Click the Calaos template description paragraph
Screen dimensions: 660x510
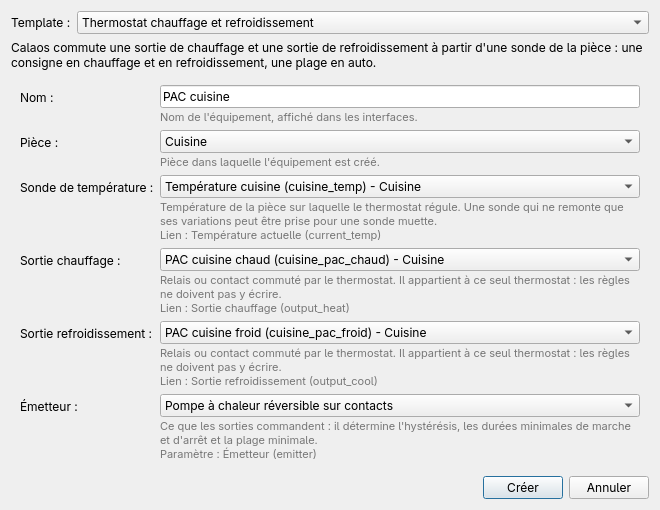(x=327, y=55)
